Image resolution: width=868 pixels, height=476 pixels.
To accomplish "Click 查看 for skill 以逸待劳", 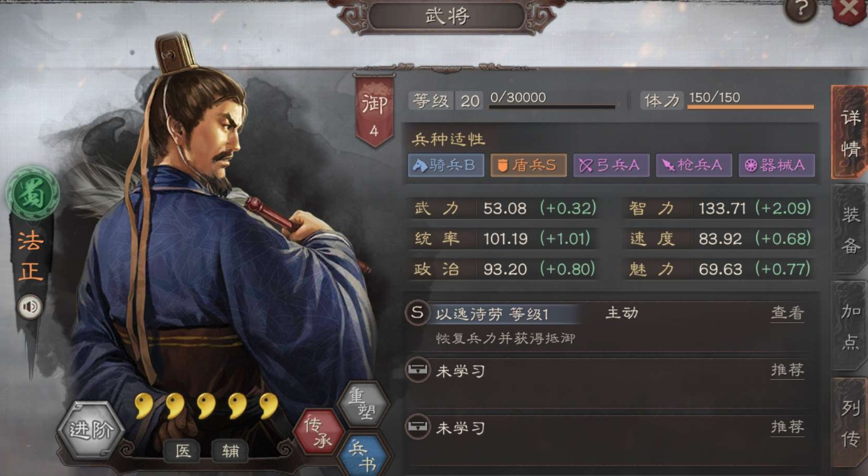I will pos(788,313).
